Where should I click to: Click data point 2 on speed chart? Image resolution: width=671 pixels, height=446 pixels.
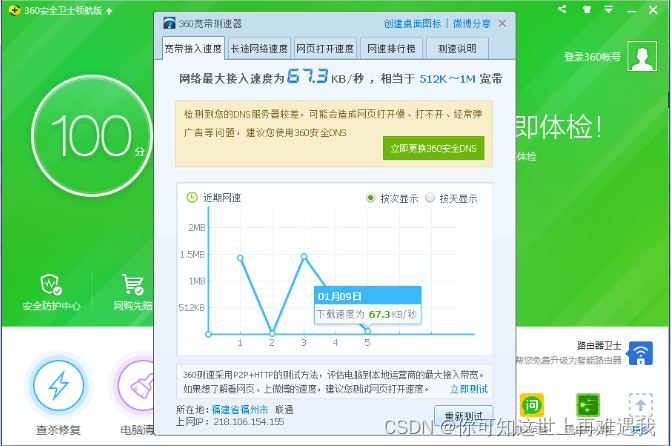[x=272, y=333]
